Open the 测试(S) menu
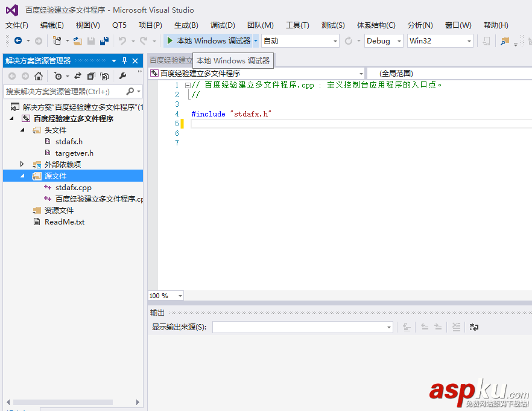This screenshot has width=532, height=411. click(333, 25)
